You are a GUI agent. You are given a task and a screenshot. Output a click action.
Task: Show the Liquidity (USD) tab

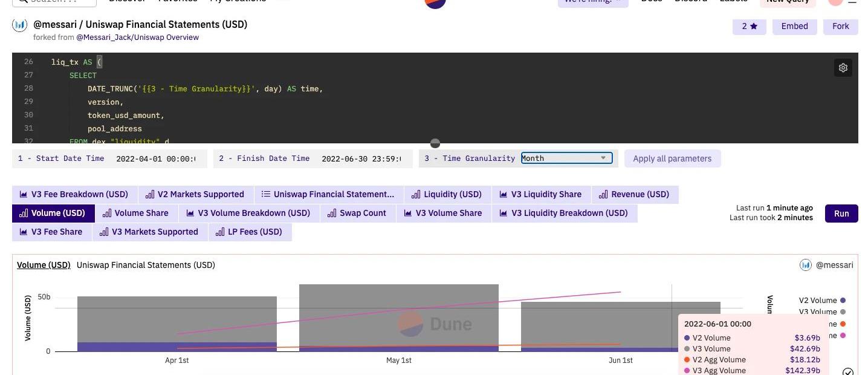tap(447, 194)
